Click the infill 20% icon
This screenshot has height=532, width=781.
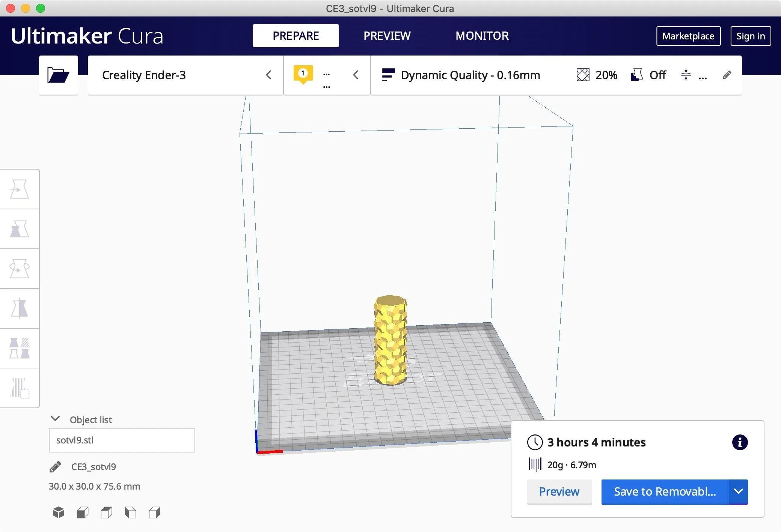click(x=583, y=75)
